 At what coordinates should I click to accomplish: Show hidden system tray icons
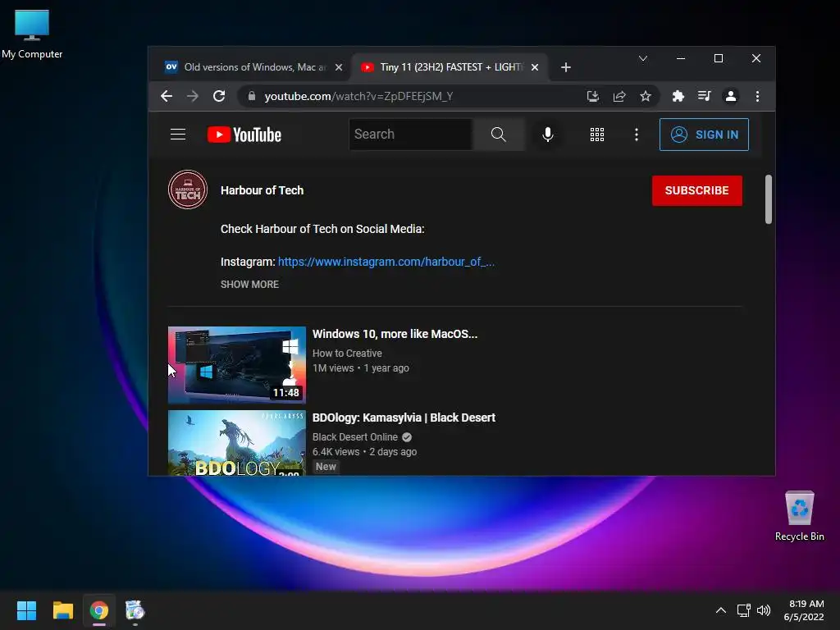click(721, 610)
